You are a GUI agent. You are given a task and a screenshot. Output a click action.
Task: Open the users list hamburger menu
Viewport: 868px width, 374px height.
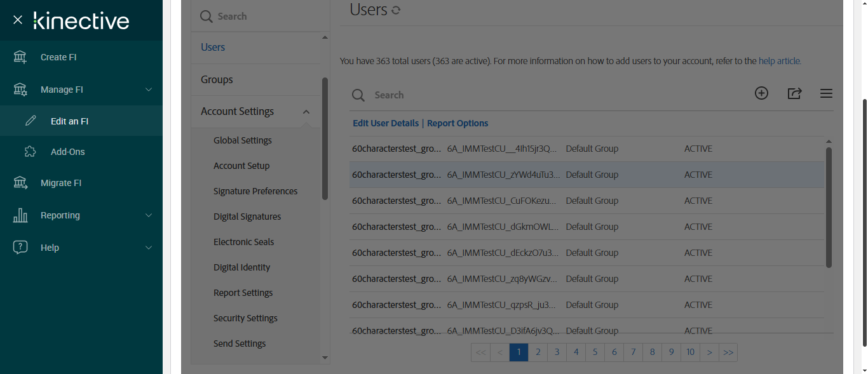[x=826, y=93]
